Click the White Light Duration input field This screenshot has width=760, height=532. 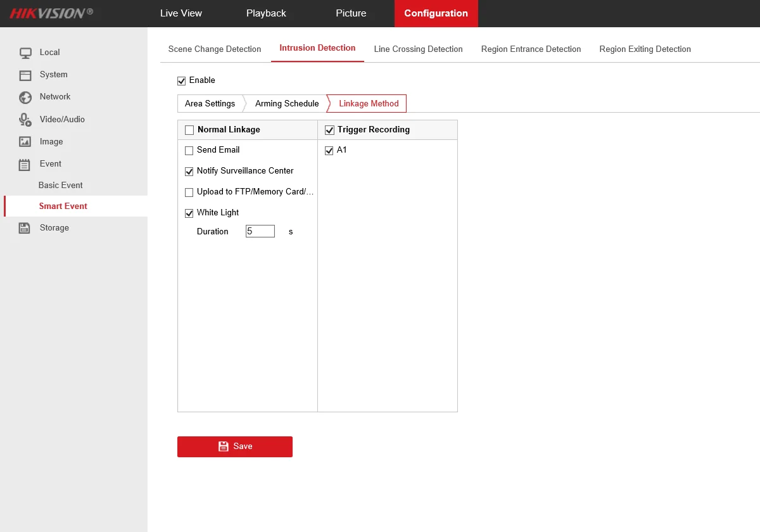tap(260, 231)
